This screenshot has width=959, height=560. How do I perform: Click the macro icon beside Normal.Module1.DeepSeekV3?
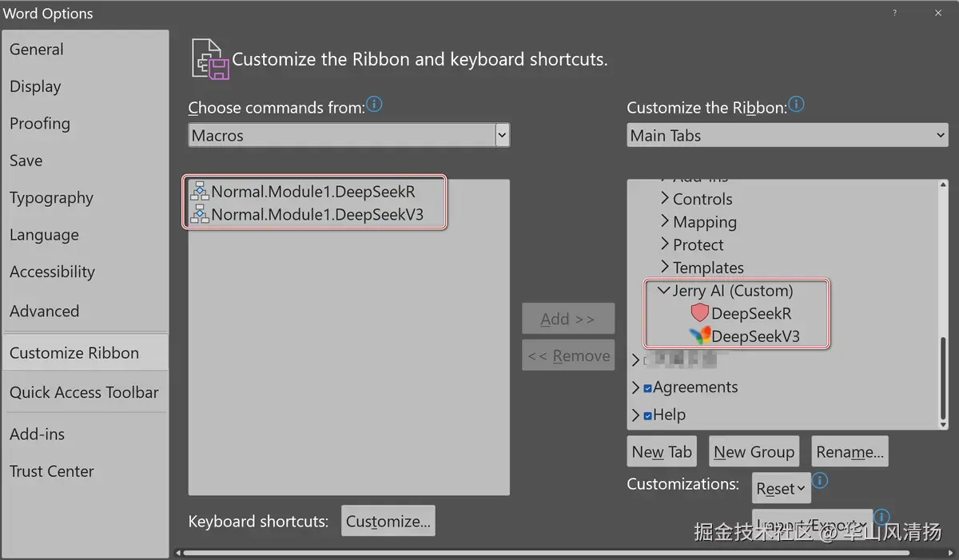coord(200,214)
